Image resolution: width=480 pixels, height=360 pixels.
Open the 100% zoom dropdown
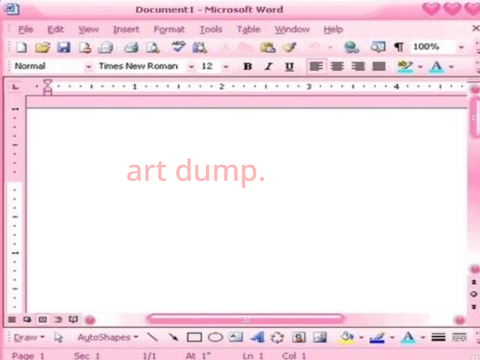coord(461,47)
